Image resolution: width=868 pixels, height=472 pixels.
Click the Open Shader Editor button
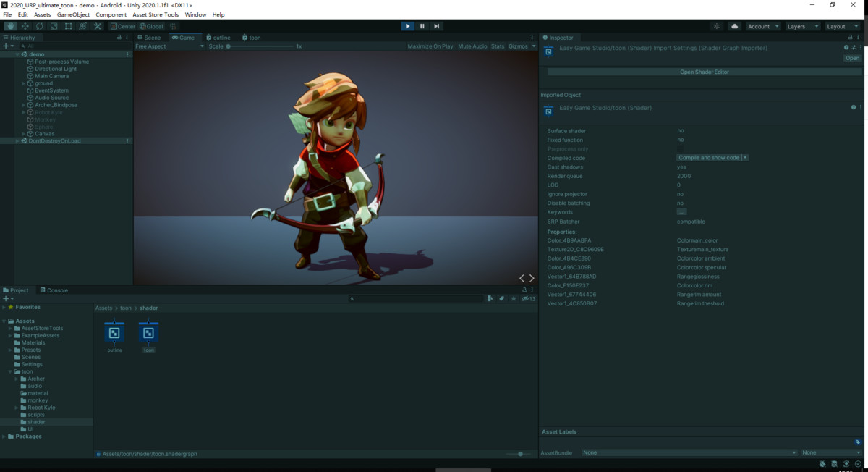click(x=704, y=72)
